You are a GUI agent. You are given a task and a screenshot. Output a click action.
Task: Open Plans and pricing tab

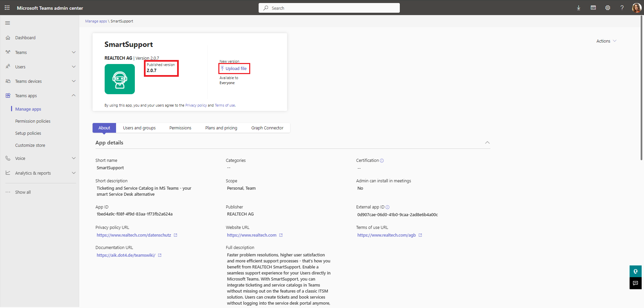click(x=221, y=128)
